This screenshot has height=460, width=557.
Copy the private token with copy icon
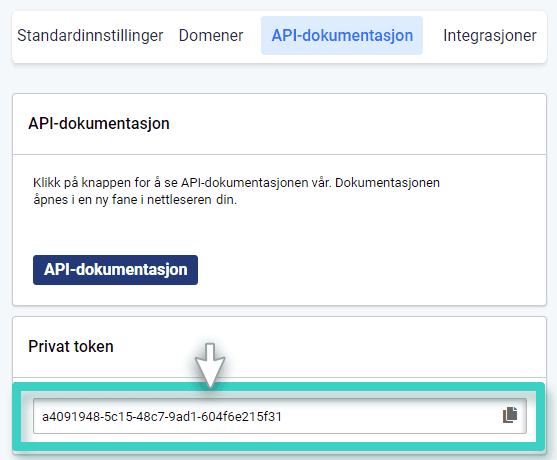coord(510,415)
